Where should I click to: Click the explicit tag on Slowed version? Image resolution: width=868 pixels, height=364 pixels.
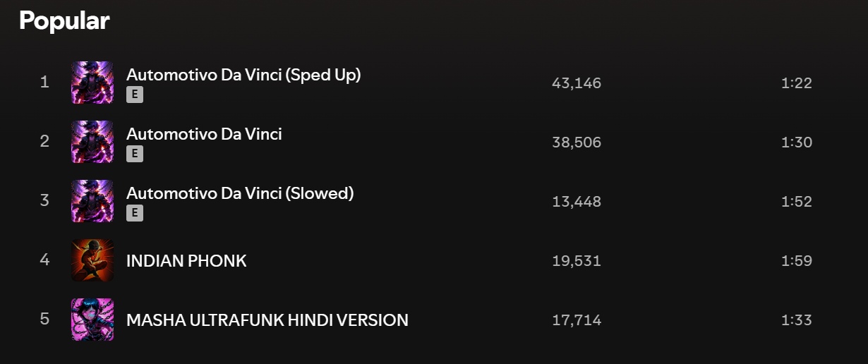pyautogui.click(x=135, y=213)
